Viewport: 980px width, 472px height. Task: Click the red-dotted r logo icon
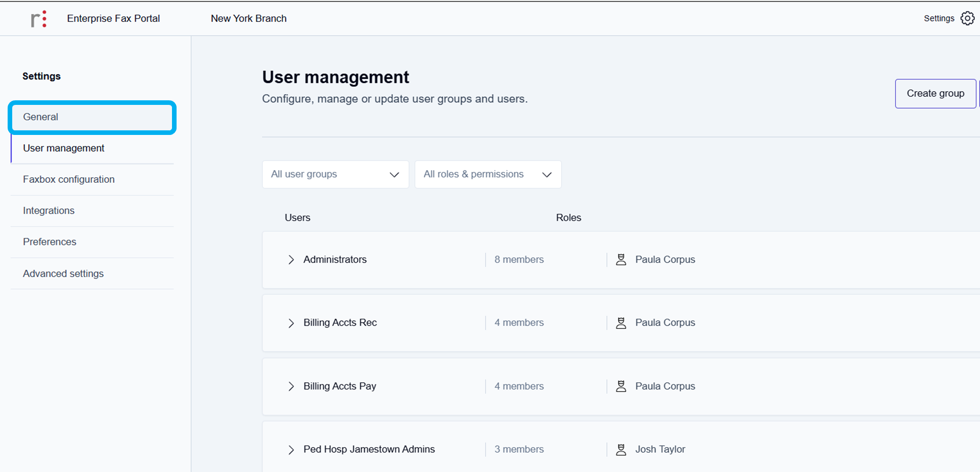39,19
